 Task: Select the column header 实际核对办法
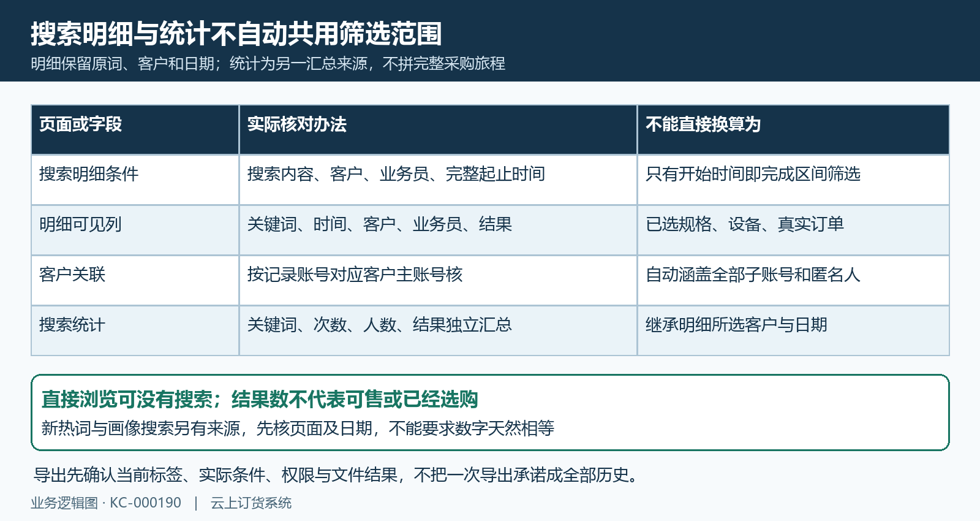coord(438,129)
